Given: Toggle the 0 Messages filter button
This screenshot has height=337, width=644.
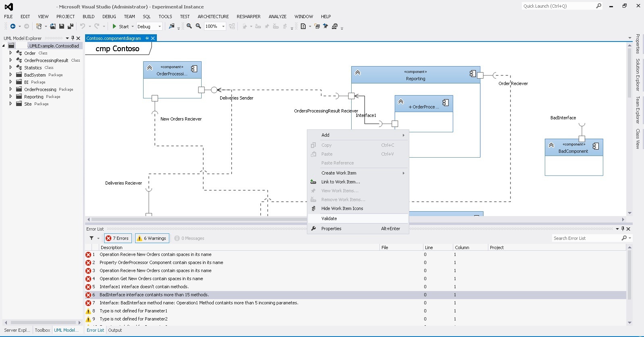Looking at the screenshot, I should pyautogui.click(x=189, y=238).
